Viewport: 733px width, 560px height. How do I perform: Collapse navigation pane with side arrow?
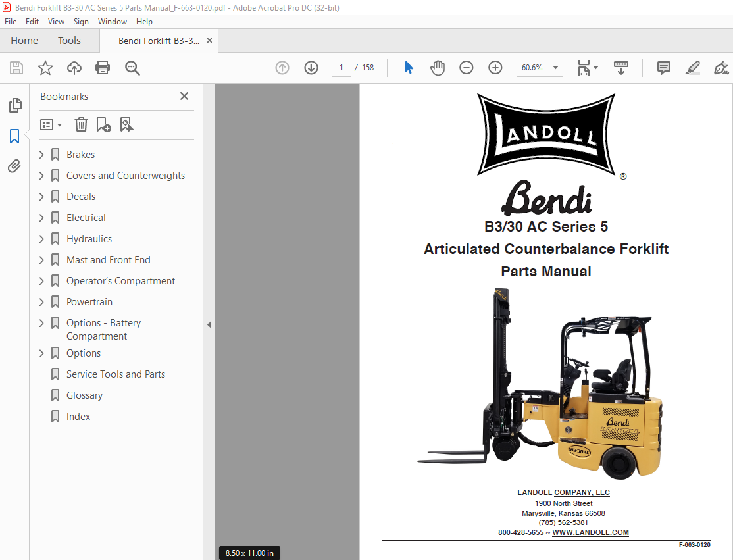point(209,324)
